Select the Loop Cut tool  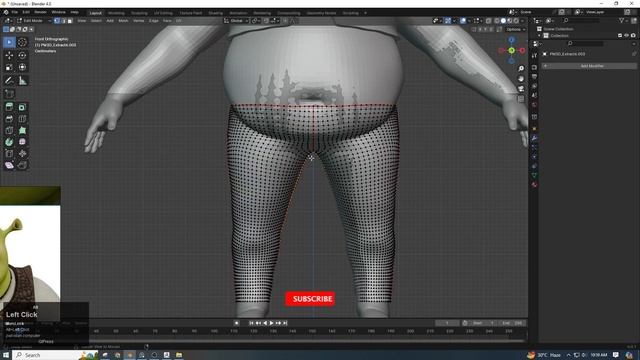tap(22, 119)
